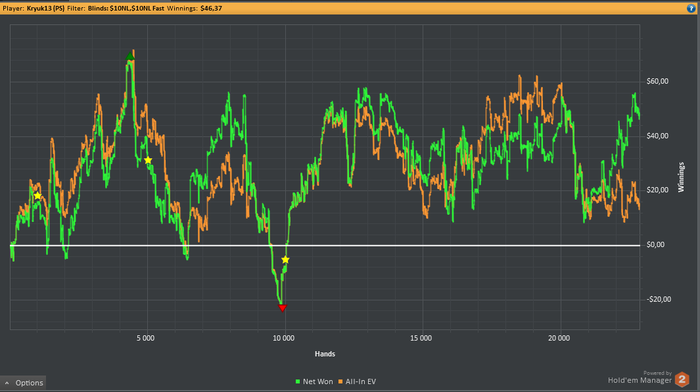Screen dimensions: 700x392
Task: Click the Winnings vertical axis title
Action: pos(681,177)
